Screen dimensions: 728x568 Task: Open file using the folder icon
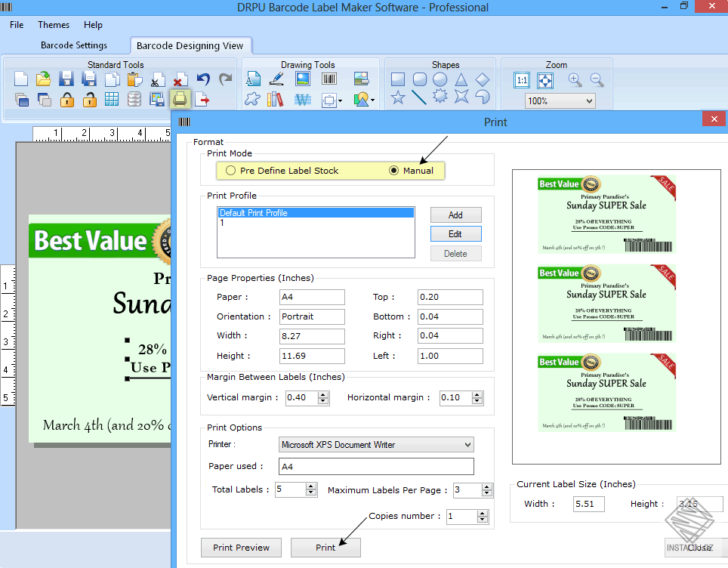[x=44, y=79]
